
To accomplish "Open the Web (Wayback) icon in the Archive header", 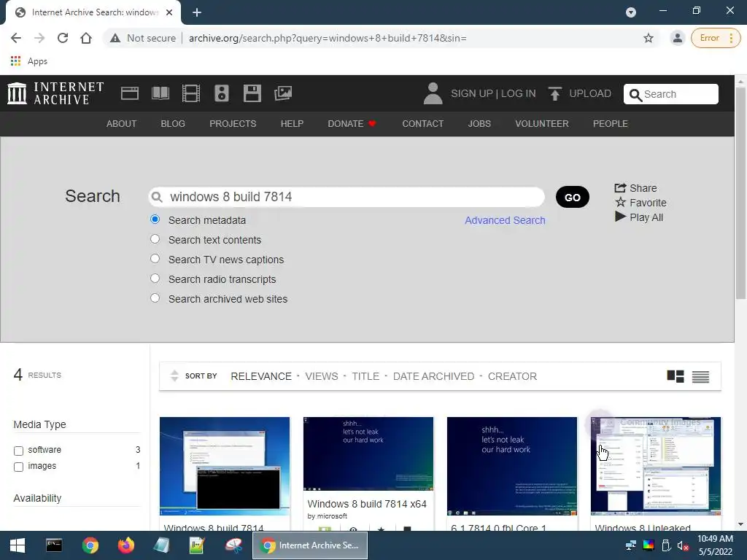I will click(x=130, y=93).
